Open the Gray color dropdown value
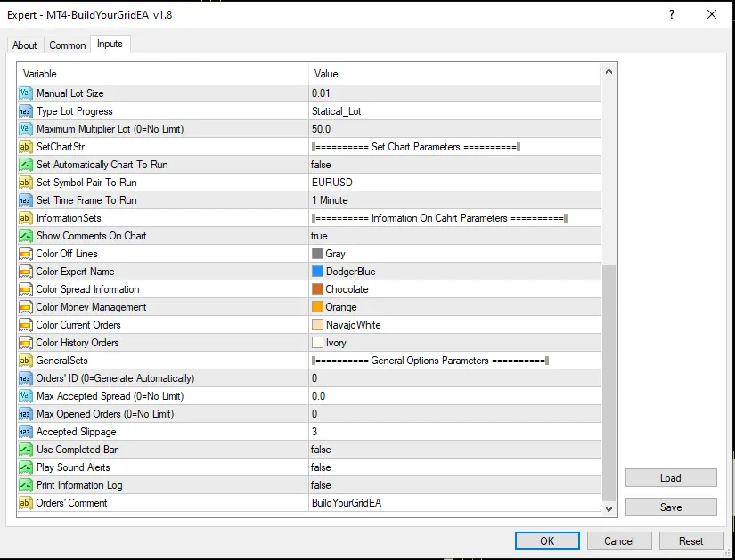Screen dimensions: 735x560 (x=454, y=254)
